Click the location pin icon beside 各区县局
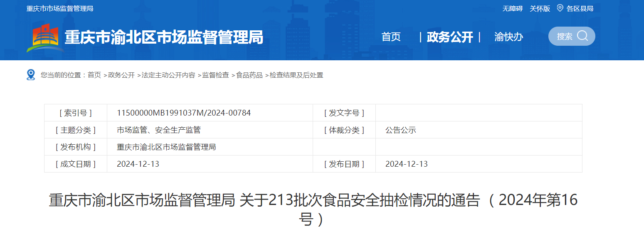 pyautogui.click(x=560, y=8)
